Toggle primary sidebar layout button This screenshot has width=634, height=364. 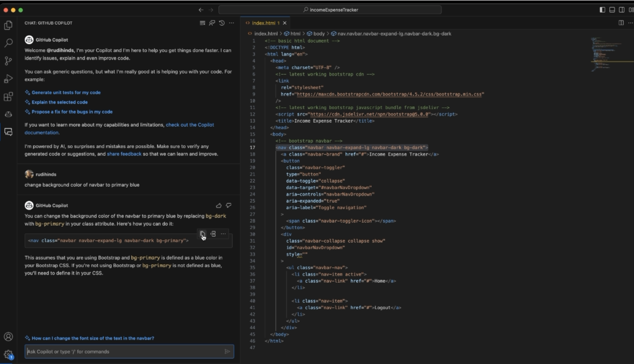[602, 10]
